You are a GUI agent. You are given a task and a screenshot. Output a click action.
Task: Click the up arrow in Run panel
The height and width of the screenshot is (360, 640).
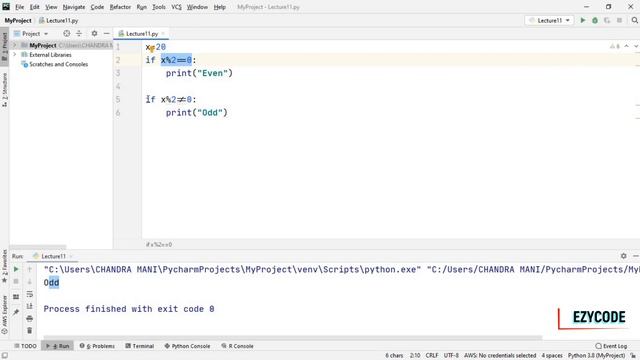29,269
